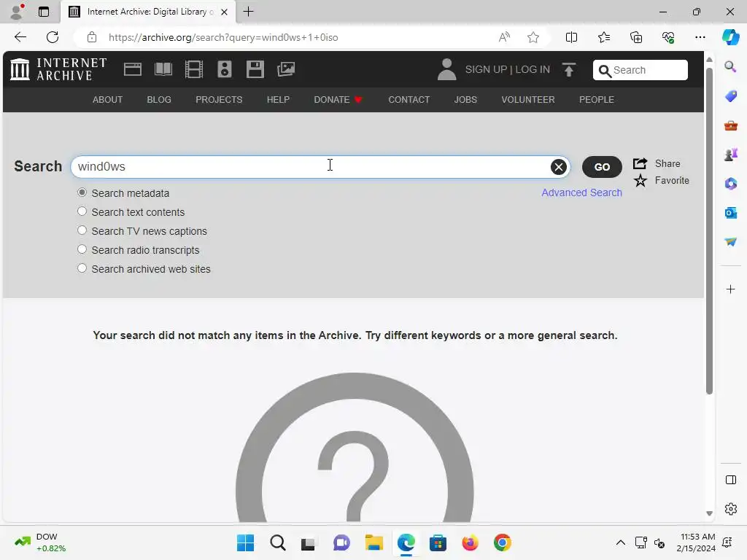Open a new browser tab
747x560 pixels.
tap(248, 12)
